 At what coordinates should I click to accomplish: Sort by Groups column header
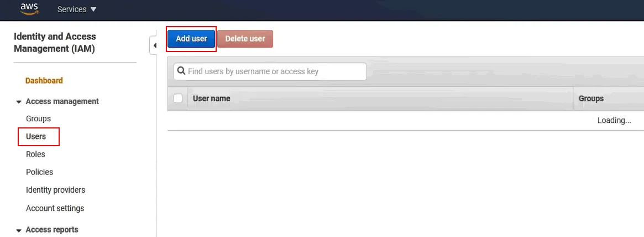pos(591,99)
